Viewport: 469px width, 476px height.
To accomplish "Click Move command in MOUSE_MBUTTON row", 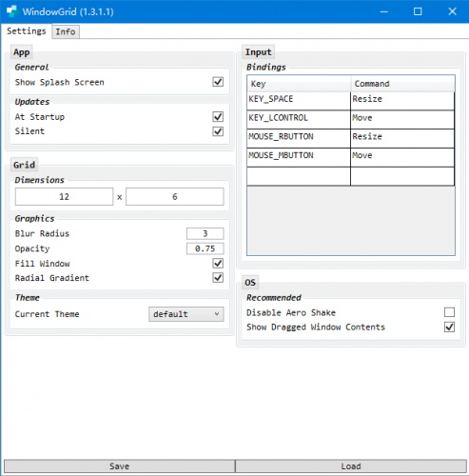I will (x=402, y=157).
